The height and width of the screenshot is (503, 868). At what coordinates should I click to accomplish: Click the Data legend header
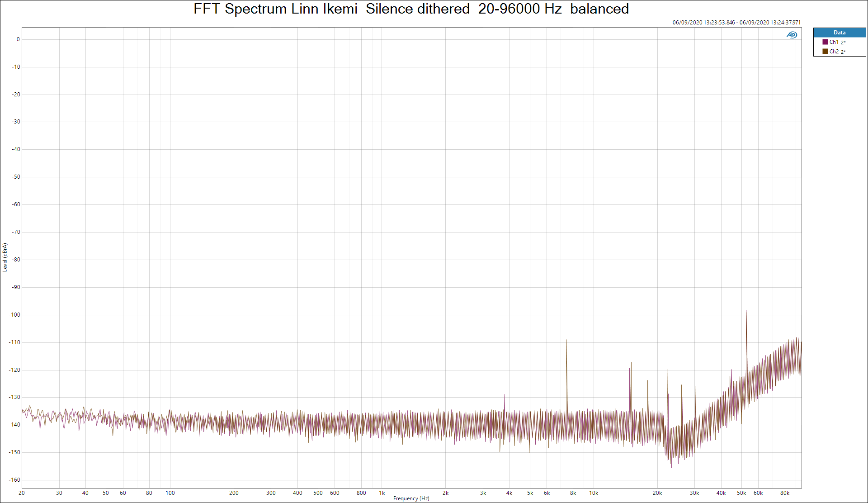click(840, 33)
